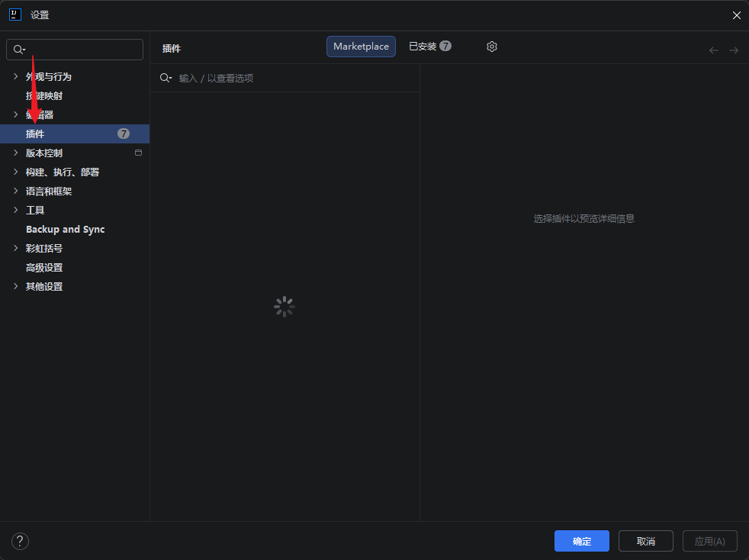The image size is (749, 560).
Task: Select 其他设置 settings category
Action: click(44, 287)
